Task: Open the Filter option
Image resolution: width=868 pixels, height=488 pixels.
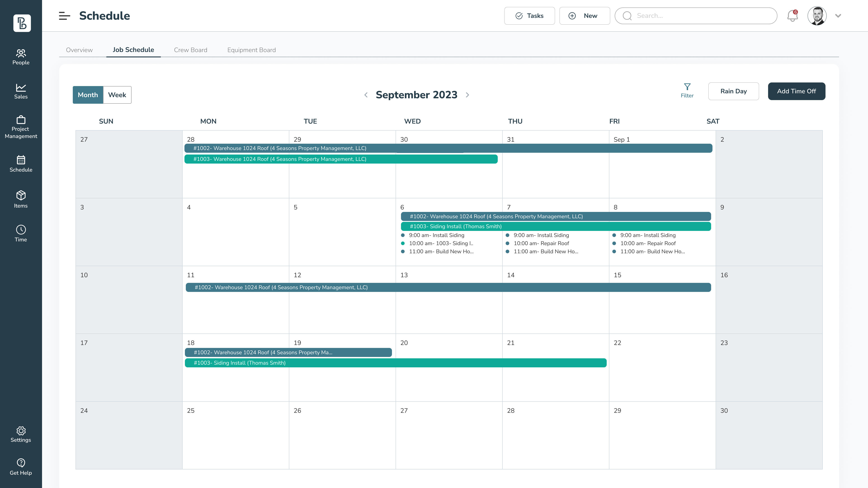Action: click(x=687, y=91)
